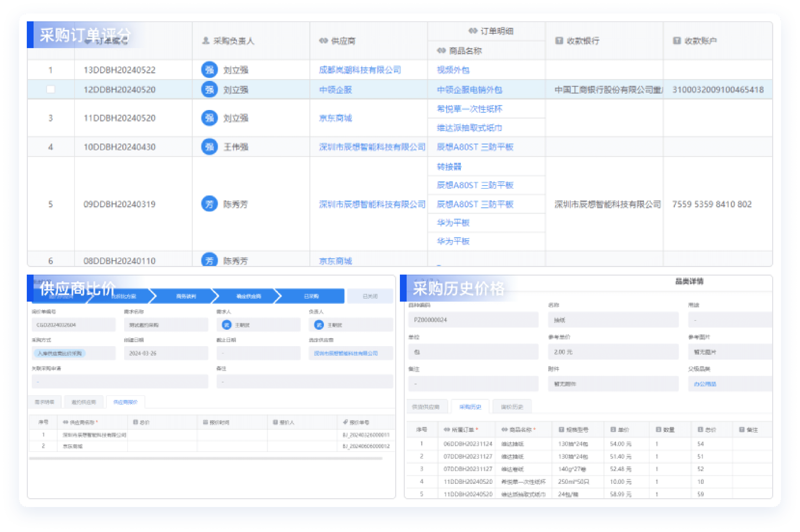This screenshot has height=532, width=800.
Task: Select order number 13DDBH20240522
Action: (119, 70)
